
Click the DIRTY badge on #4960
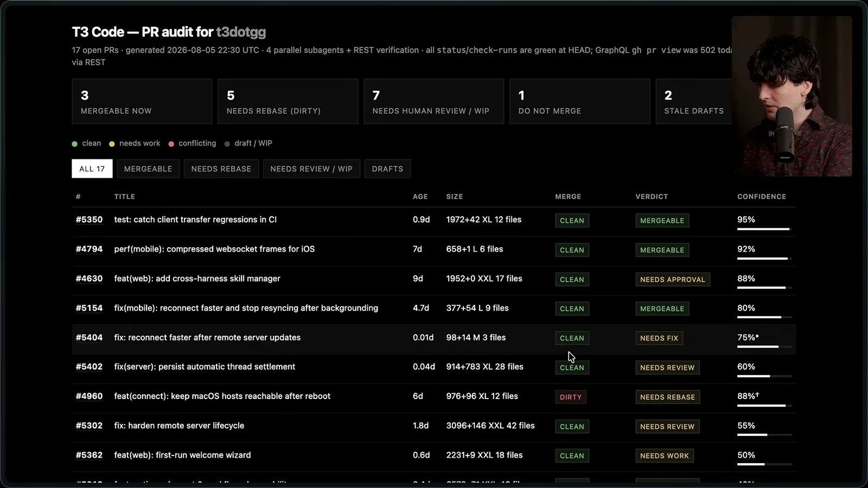570,397
